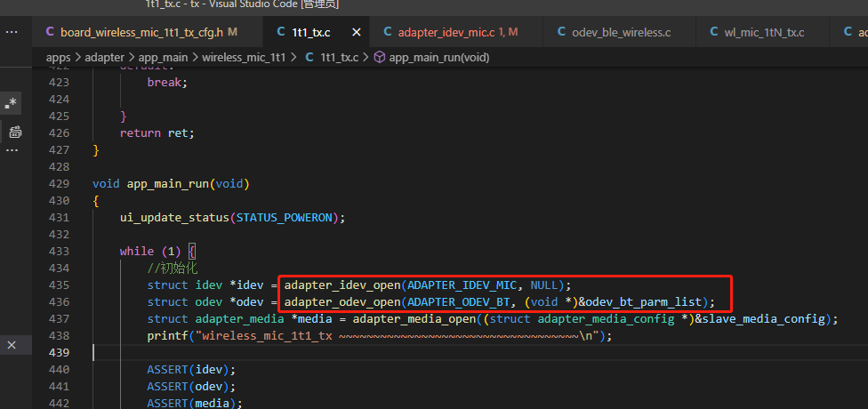Select the adapter breadcrumb folder
Viewport: 868px width, 409px height.
pos(105,57)
